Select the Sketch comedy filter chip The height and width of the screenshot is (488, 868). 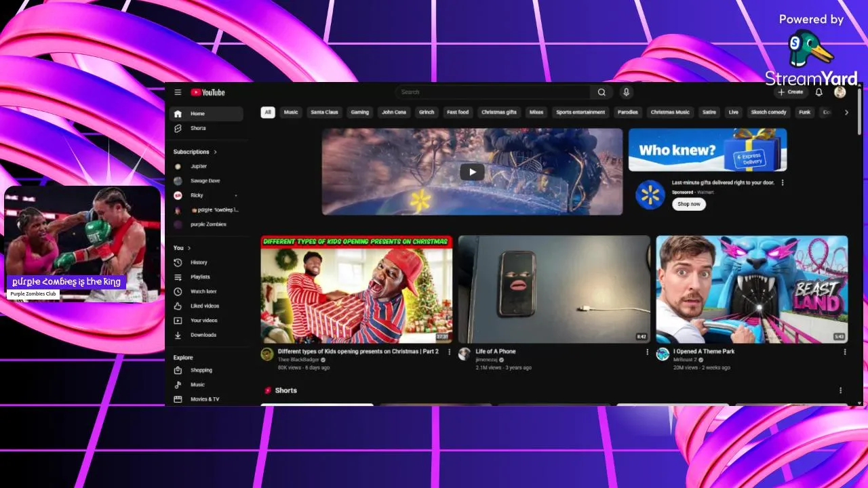click(x=769, y=113)
